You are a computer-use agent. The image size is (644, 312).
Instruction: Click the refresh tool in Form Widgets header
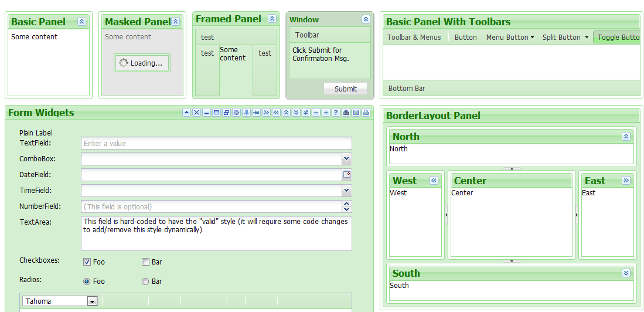click(306, 112)
